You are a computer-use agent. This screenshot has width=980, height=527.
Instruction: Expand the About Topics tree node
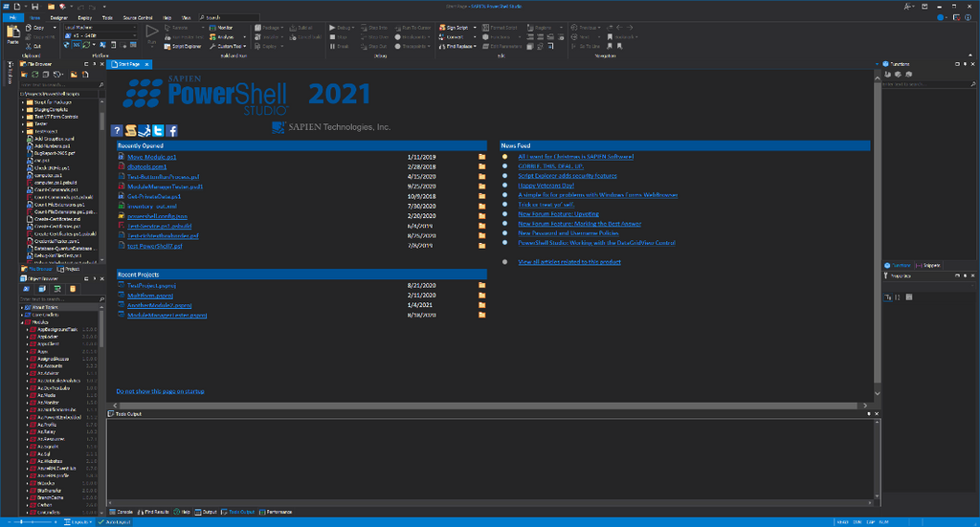(23, 307)
